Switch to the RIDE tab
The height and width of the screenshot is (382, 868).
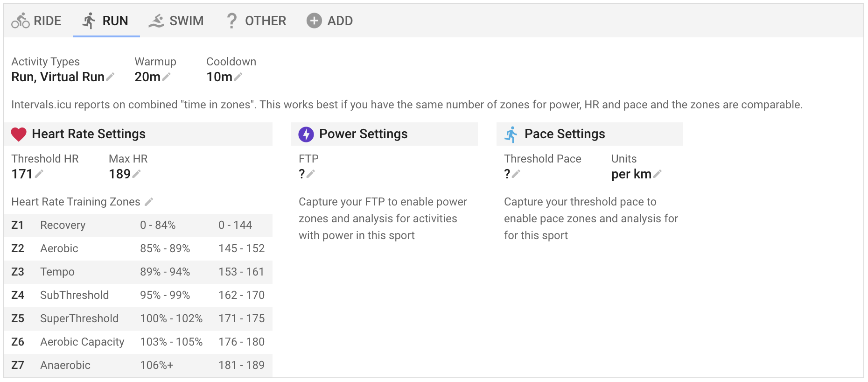point(36,21)
